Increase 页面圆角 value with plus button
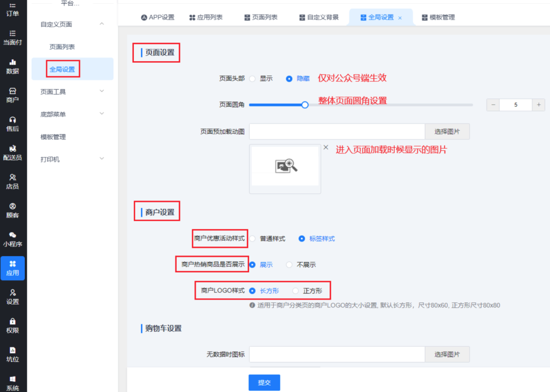 tap(539, 105)
